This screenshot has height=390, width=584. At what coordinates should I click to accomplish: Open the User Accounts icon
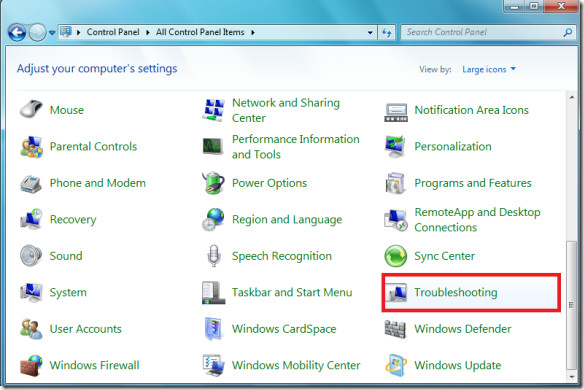tap(31, 329)
